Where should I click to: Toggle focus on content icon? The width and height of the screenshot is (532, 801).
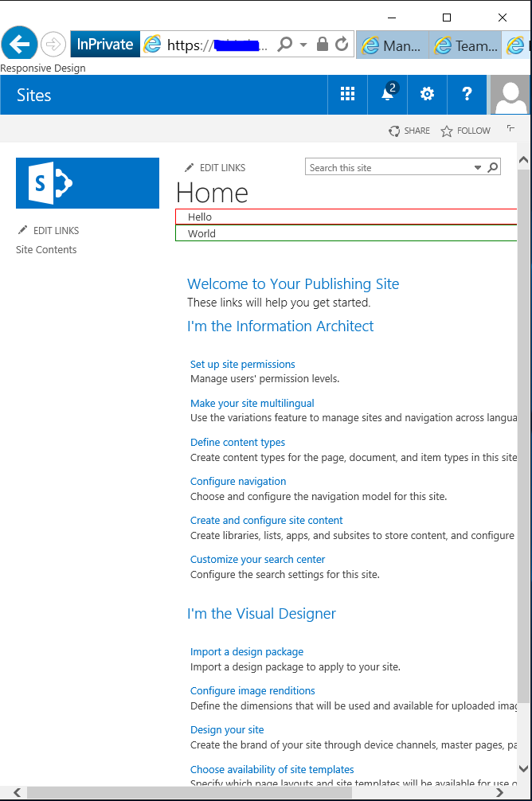pyautogui.click(x=510, y=128)
